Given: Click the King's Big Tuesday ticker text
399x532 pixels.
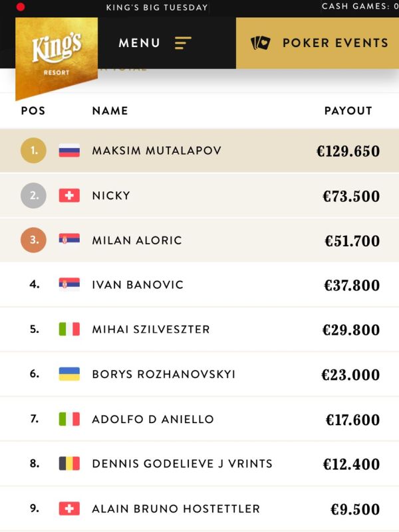Looking at the screenshot, I should tap(157, 7).
